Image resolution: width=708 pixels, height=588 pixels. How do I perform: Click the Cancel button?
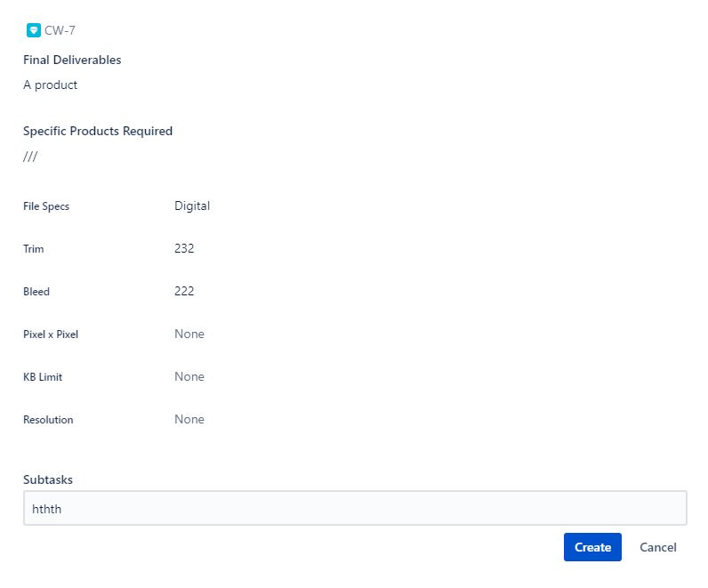pyautogui.click(x=658, y=547)
